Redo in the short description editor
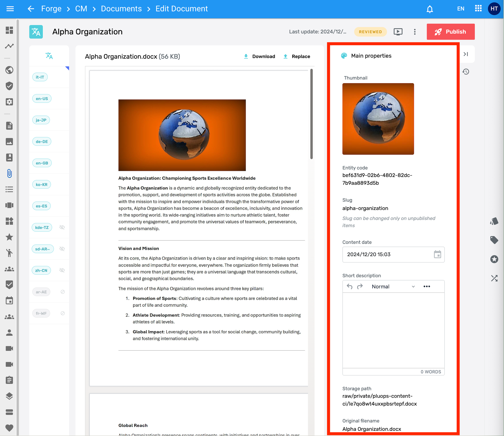The image size is (504, 436). point(360,287)
